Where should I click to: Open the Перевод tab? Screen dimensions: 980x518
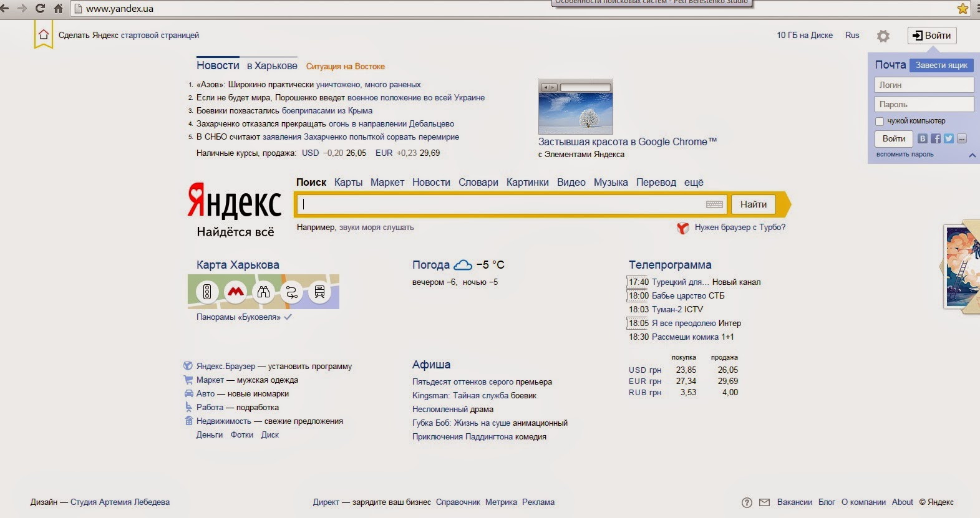click(656, 182)
